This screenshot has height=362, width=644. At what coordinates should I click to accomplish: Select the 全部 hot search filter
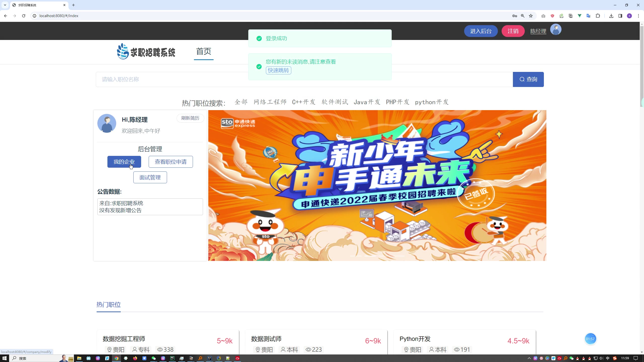coord(241,102)
